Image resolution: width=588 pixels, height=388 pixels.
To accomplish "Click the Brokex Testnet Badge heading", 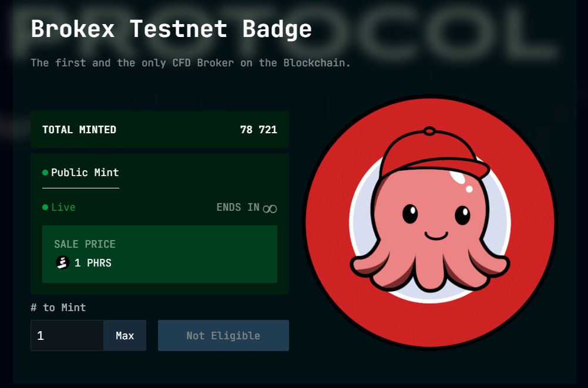I will 172,29.
